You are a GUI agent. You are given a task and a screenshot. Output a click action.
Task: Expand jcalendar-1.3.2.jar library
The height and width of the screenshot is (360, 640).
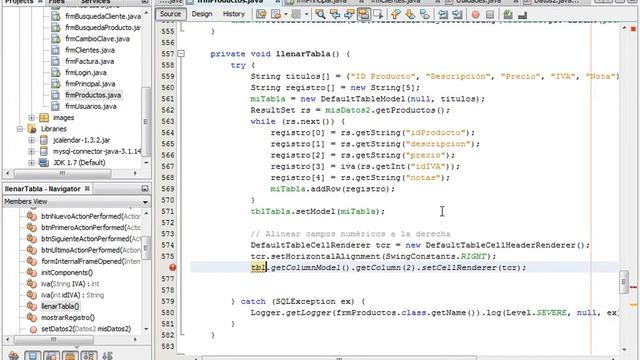click(x=31, y=140)
